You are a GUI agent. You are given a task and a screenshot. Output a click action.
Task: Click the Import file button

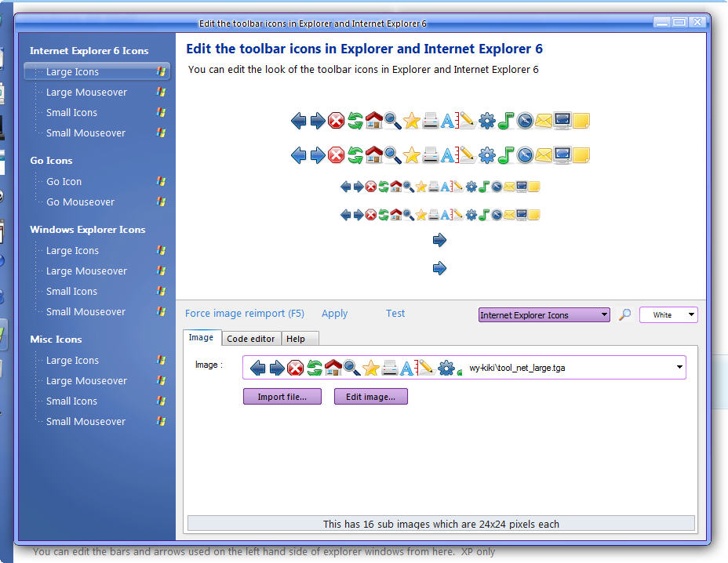click(282, 396)
